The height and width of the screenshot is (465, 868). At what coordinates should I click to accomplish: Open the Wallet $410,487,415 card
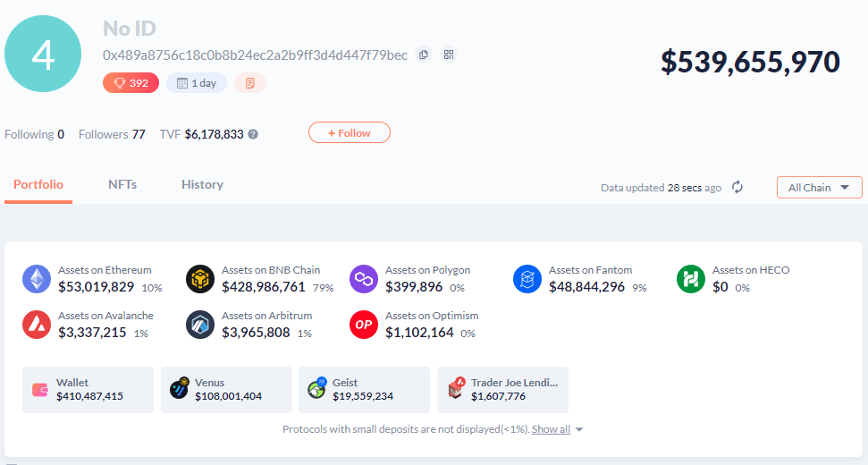88,390
